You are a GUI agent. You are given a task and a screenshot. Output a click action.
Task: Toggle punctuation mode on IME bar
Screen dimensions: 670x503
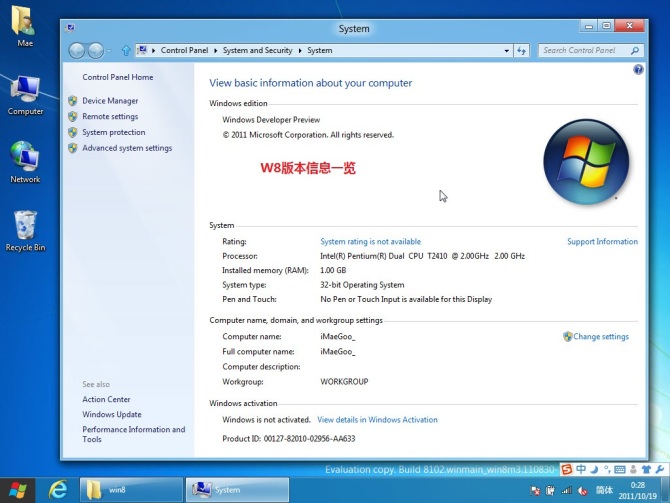[607, 469]
